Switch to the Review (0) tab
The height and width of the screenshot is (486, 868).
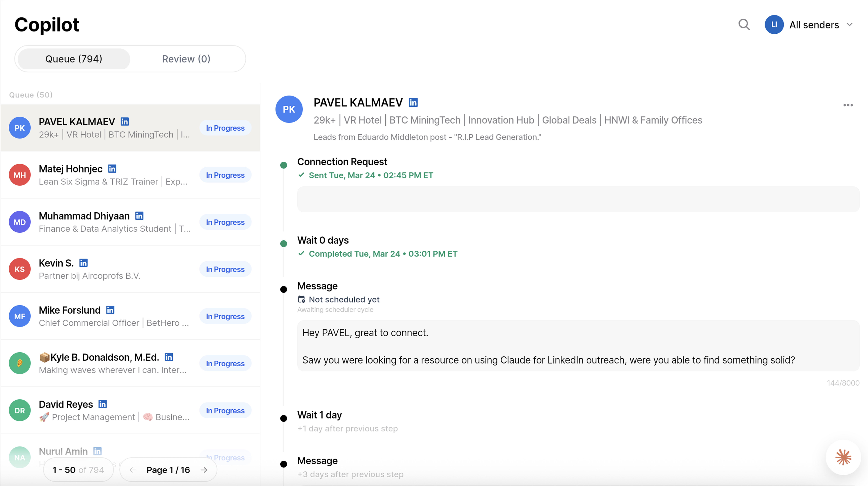click(x=186, y=59)
